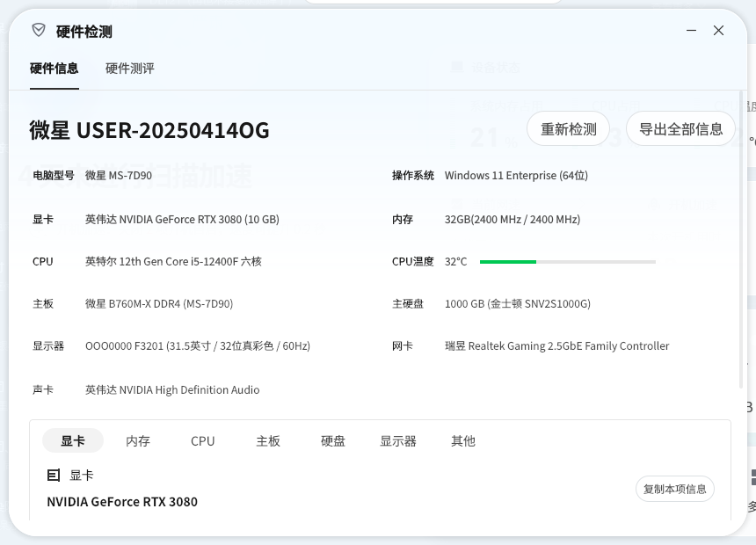Show the 内存 details tab

click(x=138, y=441)
